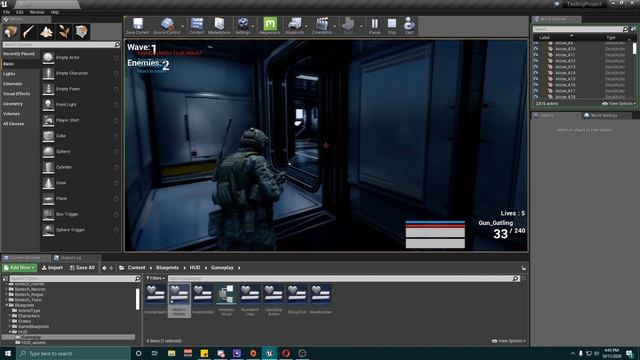Open World Outliner View Options

pyautogui.click(x=619, y=104)
